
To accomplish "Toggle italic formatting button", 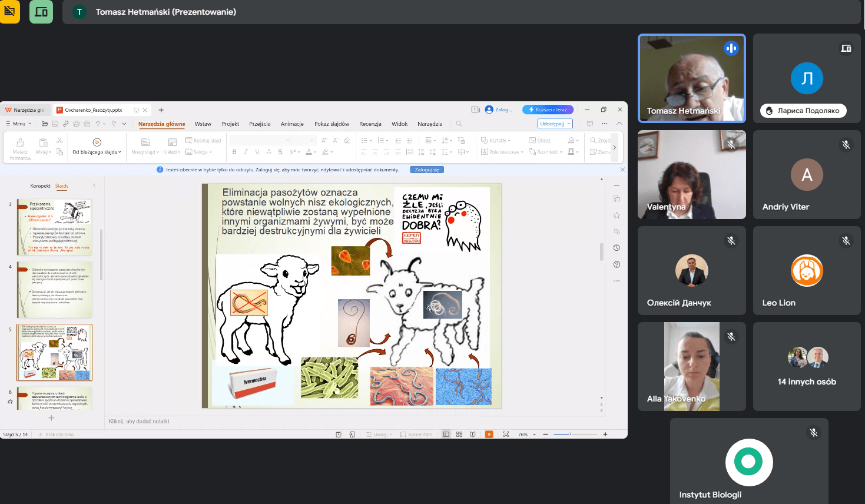I will coord(246,152).
